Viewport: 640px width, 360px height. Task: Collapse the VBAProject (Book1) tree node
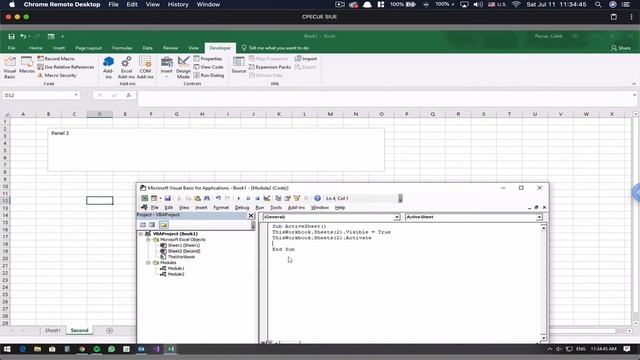pyautogui.click(x=141, y=234)
